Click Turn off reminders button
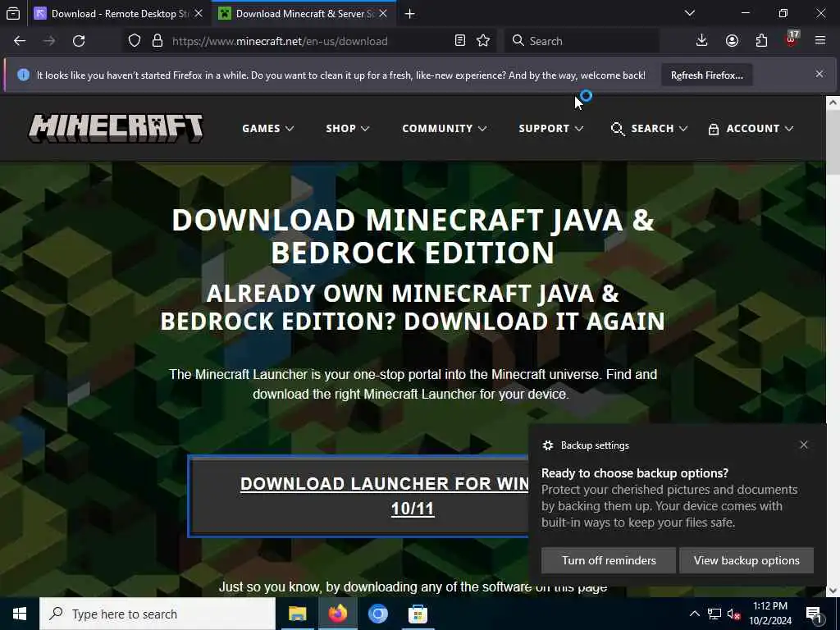 (609, 560)
